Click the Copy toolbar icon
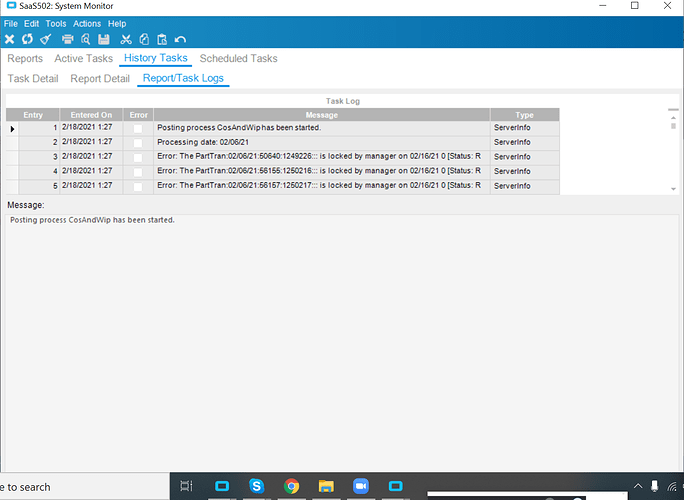 point(144,40)
